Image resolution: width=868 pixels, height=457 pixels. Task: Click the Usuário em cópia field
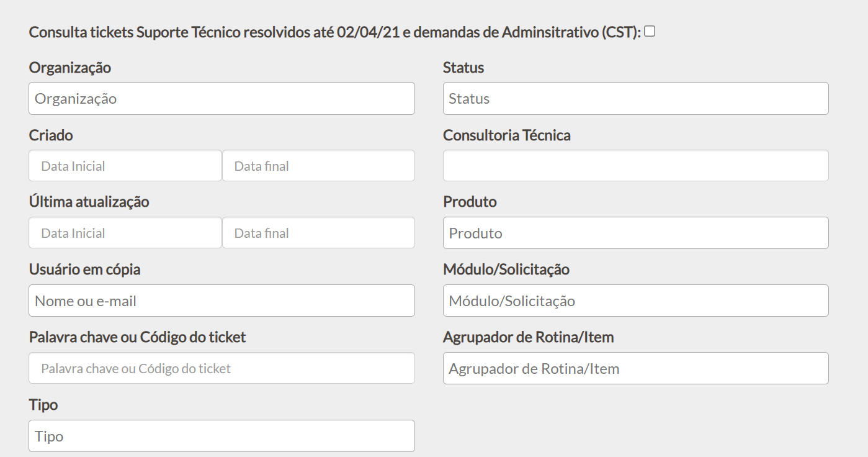coord(220,301)
